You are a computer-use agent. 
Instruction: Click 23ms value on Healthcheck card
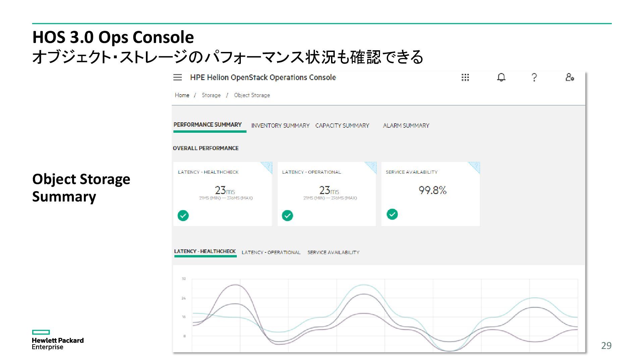(225, 190)
